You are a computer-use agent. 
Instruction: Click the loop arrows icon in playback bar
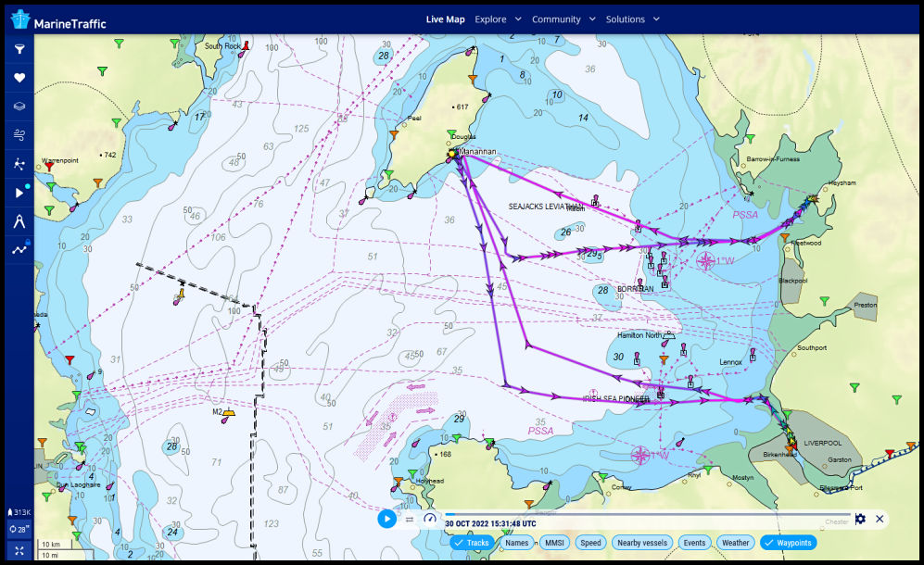pos(410,519)
